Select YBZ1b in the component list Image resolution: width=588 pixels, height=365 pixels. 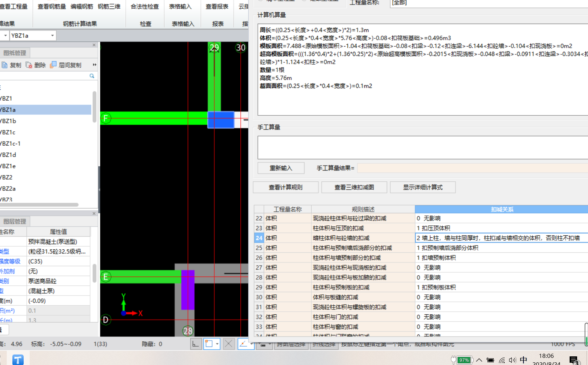coord(45,121)
